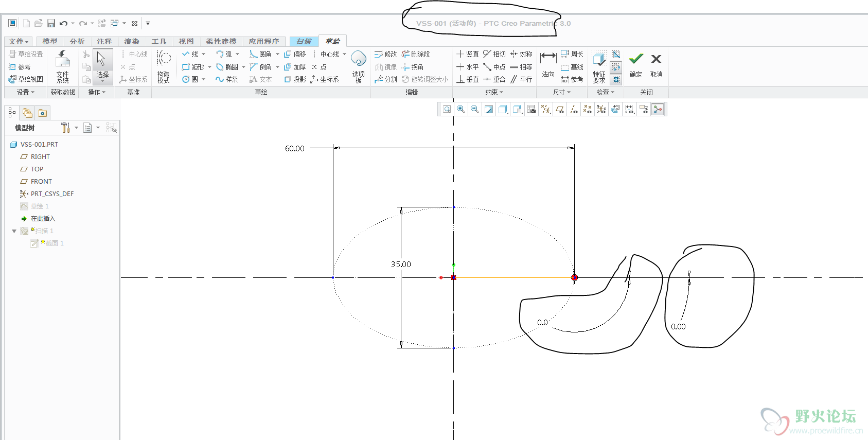Viewport: 868px width, 440px height.
Task: Click the Save icon in quick access toolbar
Action: point(51,23)
